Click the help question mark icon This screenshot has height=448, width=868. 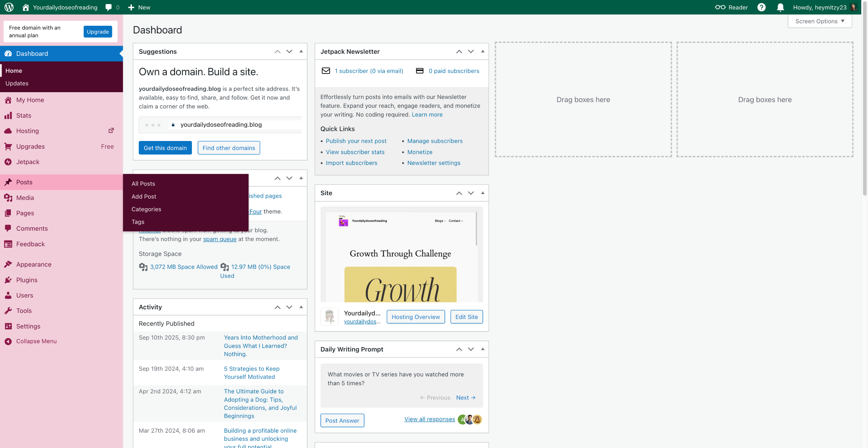point(761,7)
